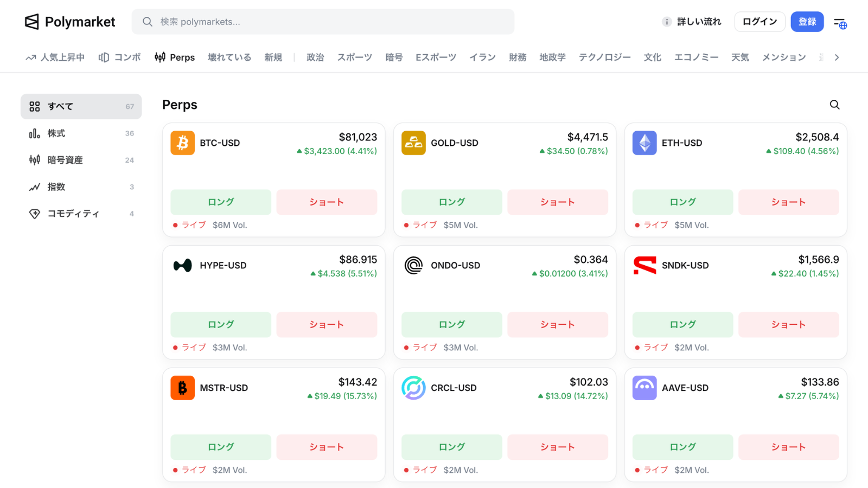The height and width of the screenshot is (488, 868).
Task: Go short on HYPE-USD
Action: tap(327, 325)
